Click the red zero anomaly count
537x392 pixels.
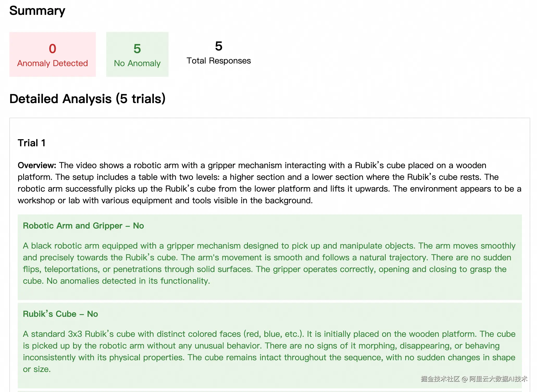[x=53, y=49]
